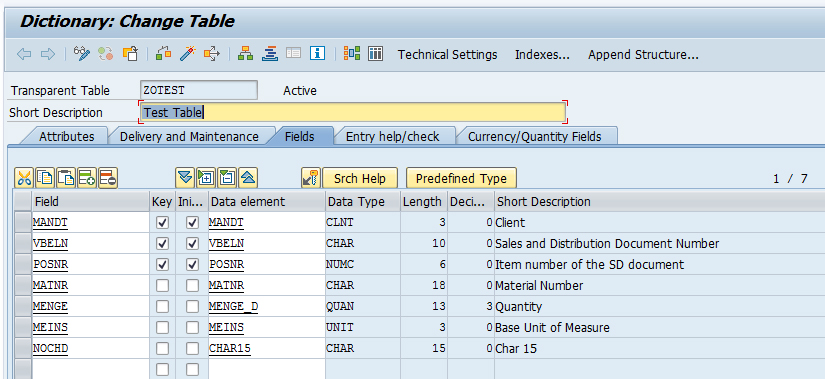Check the Initial Values checkbox for MENGE
825x379 pixels.
tap(193, 306)
